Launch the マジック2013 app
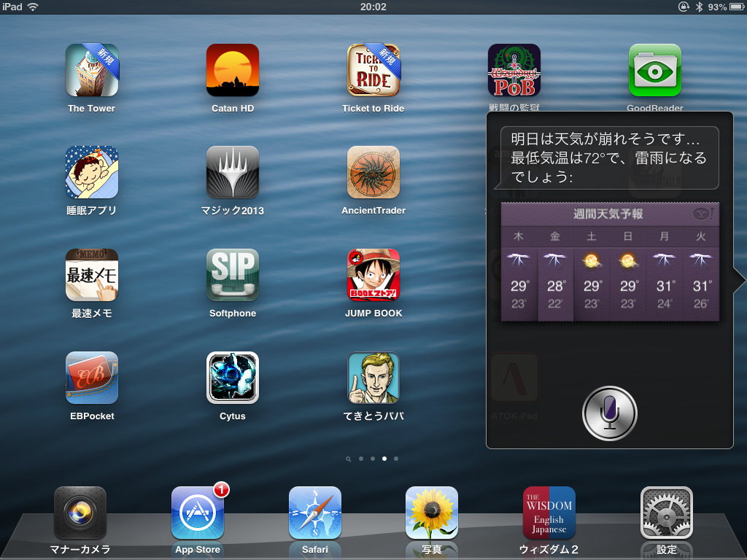The height and width of the screenshot is (560, 747). pyautogui.click(x=233, y=173)
